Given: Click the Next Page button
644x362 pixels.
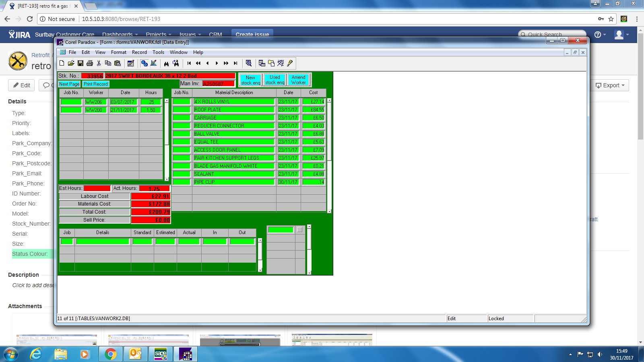Looking at the screenshot, I should (x=69, y=84).
